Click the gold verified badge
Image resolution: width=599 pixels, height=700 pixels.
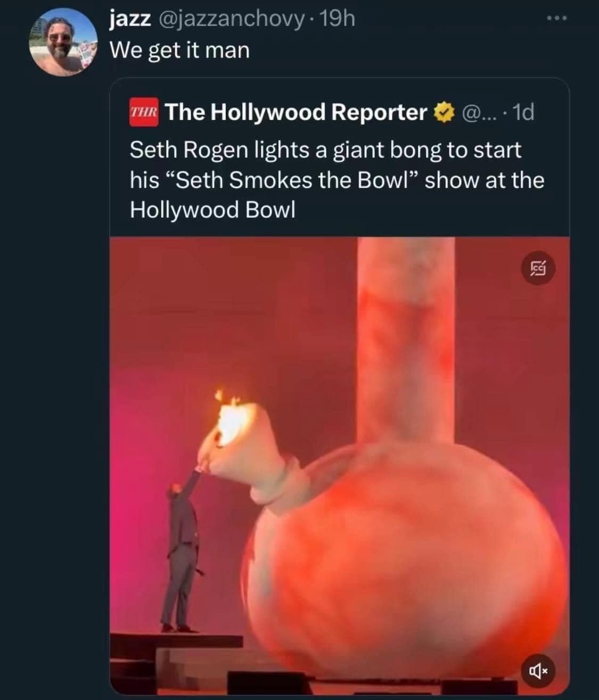tap(444, 112)
